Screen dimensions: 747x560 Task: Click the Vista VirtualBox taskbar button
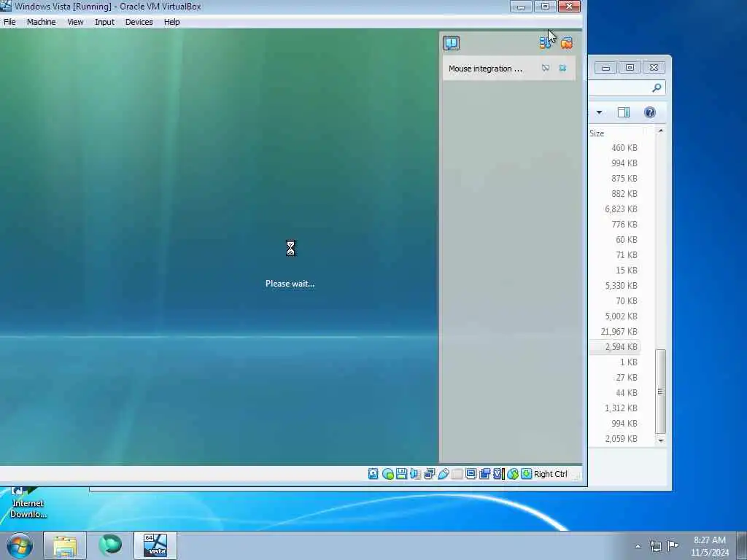pos(155,545)
